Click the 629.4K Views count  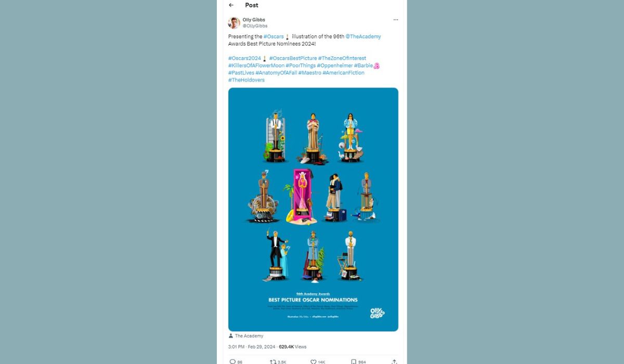(293, 346)
